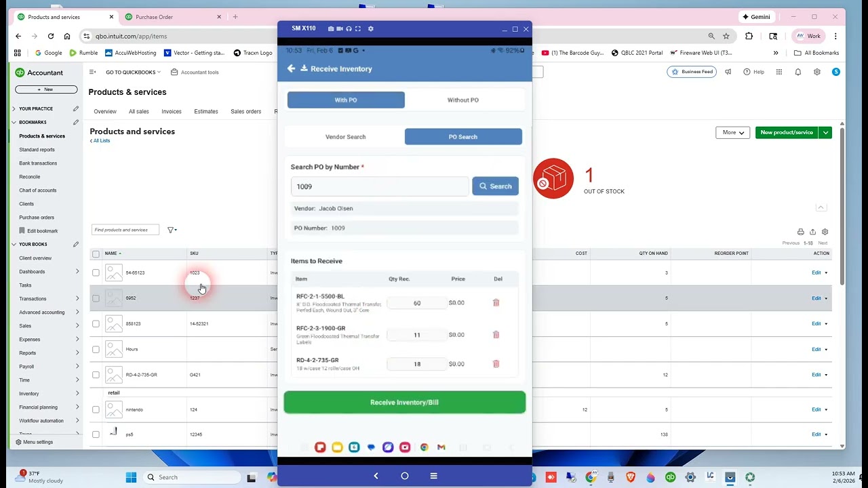Viewport: 868px width, 488px height.
Task: Open the Edit dropdown arrow for 54-65123
Action: (826, 272)
